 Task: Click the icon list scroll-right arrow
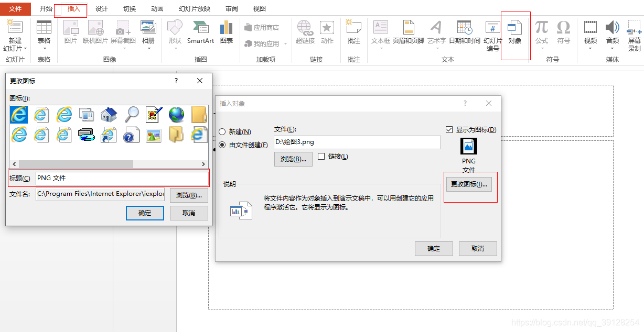(203, 164)
